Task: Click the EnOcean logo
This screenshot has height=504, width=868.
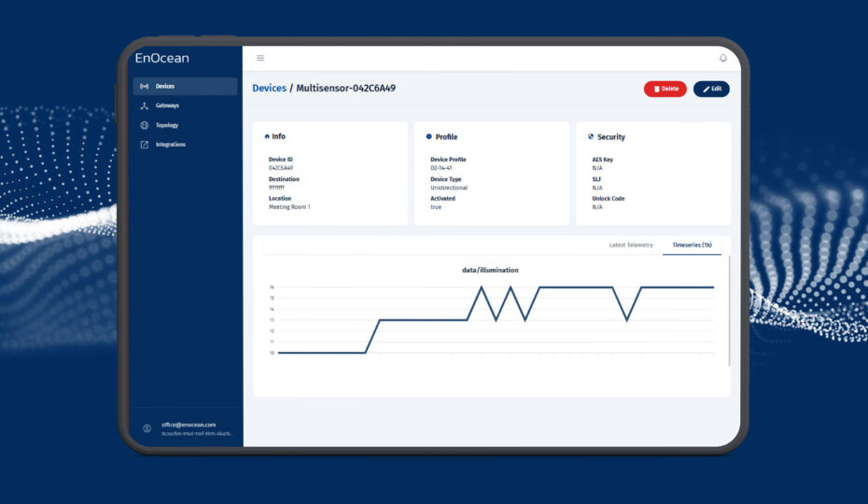Action: point(162,58)
